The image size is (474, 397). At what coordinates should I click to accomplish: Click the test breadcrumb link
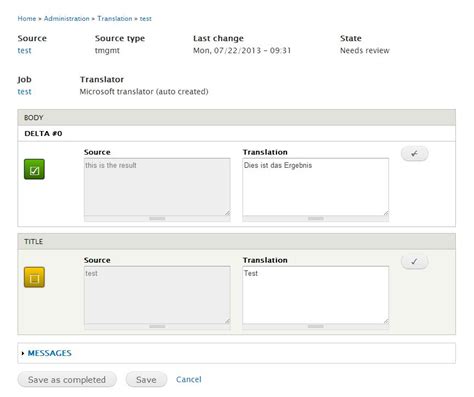coord(146,19)
